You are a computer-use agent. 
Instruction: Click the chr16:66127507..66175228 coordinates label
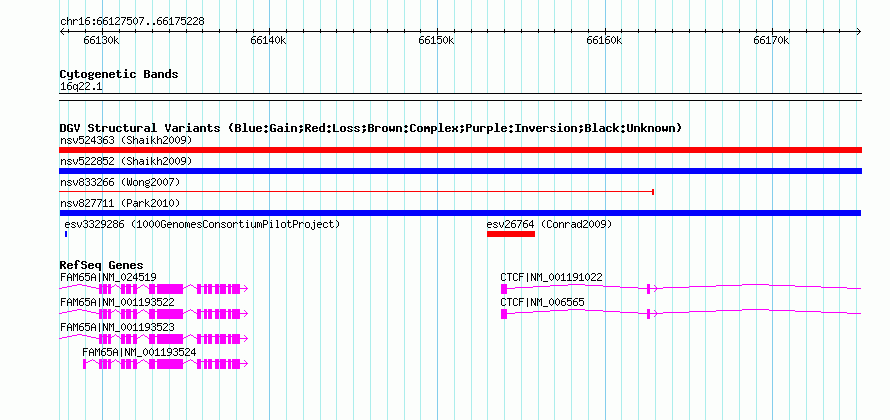click(132, 22)
